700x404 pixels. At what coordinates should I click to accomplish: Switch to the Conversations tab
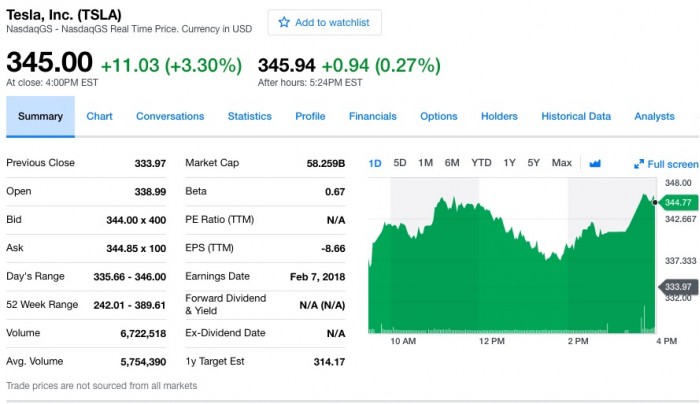pos(170,117)
